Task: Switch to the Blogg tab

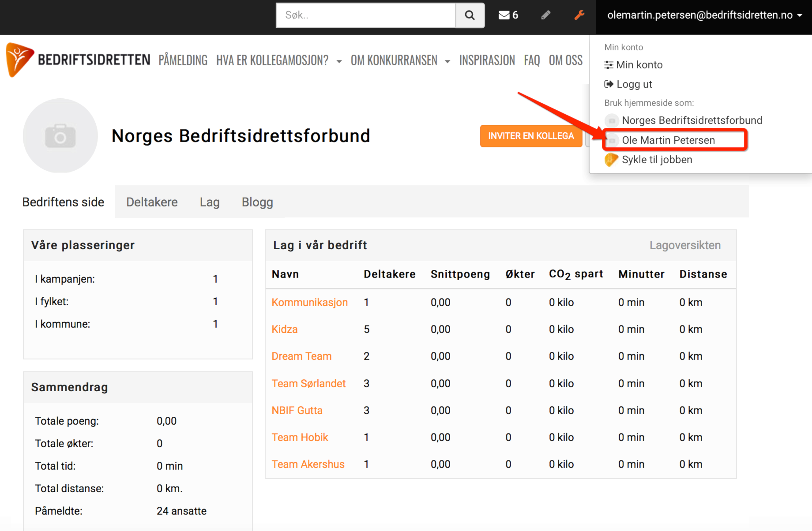Action: pyautogui.click(x=257, y=202)
